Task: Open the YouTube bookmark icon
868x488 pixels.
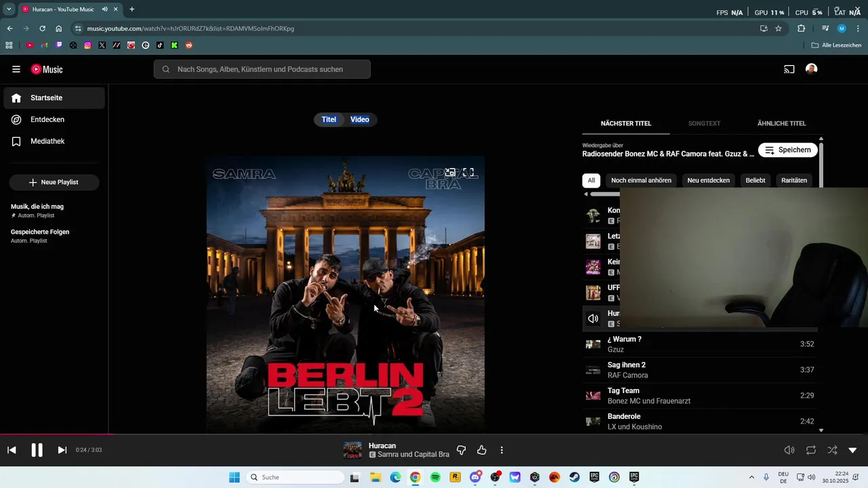Action: pos(30,45)
